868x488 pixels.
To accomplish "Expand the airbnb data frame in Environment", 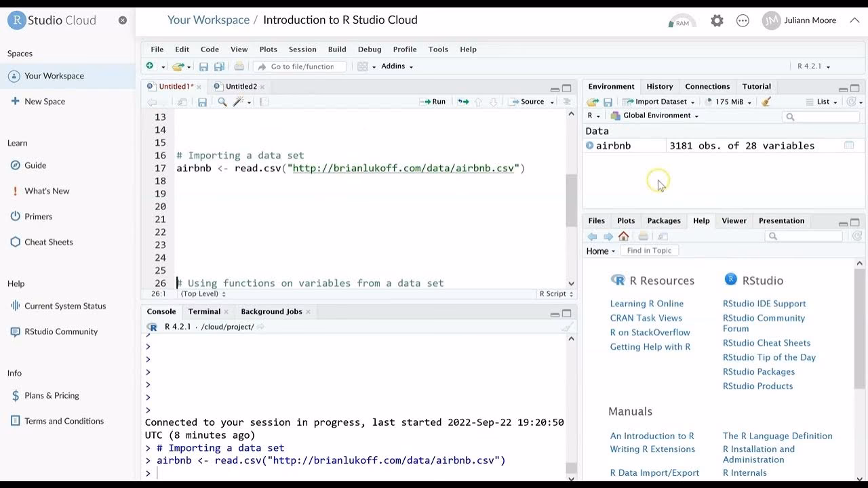I will (591, 145).
